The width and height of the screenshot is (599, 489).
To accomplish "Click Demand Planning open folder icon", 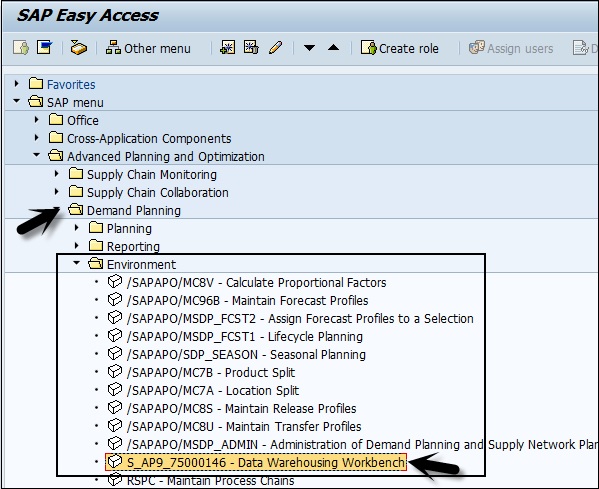I will click(x=76, y=209).
